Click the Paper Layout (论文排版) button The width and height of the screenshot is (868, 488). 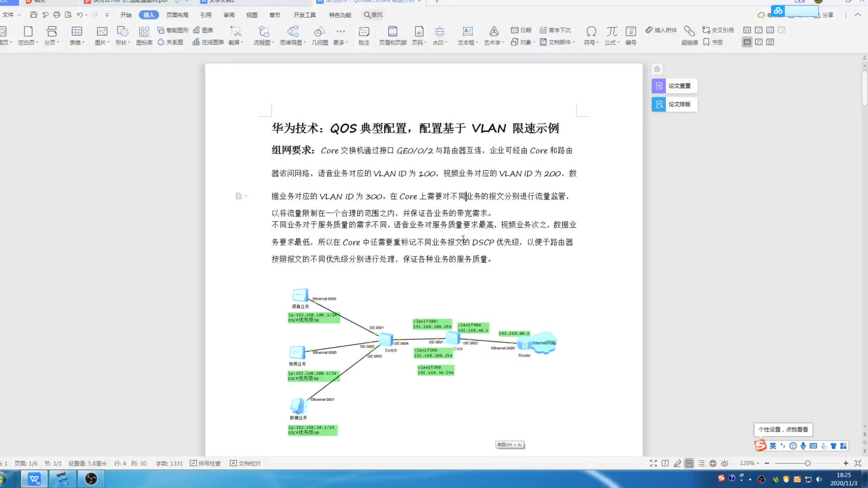point(674,104)
